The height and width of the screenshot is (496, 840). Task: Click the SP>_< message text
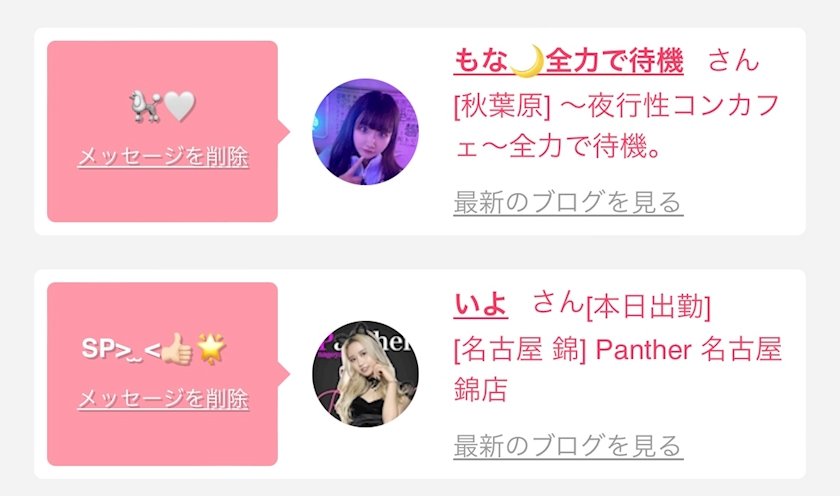click(x=121, y=349)
